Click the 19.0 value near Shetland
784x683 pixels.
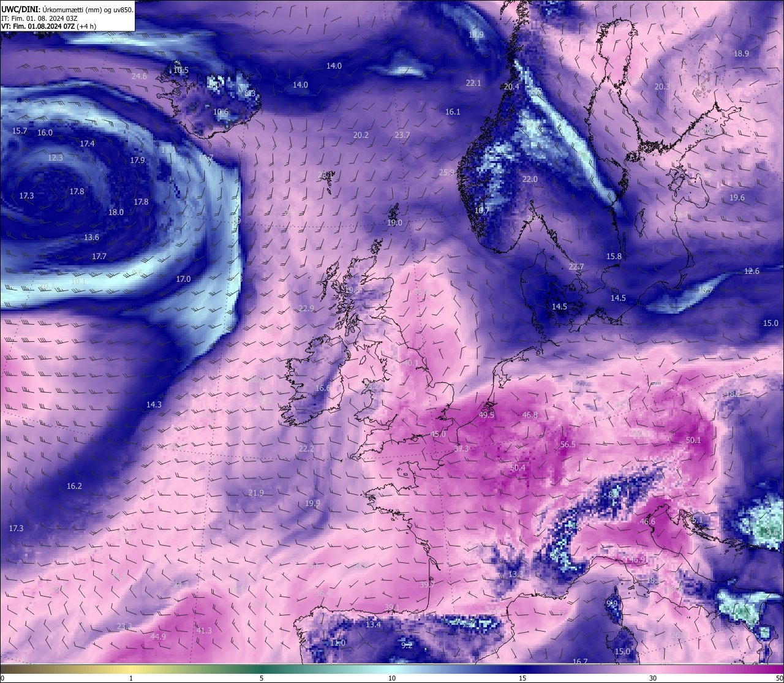pos(394,223)
